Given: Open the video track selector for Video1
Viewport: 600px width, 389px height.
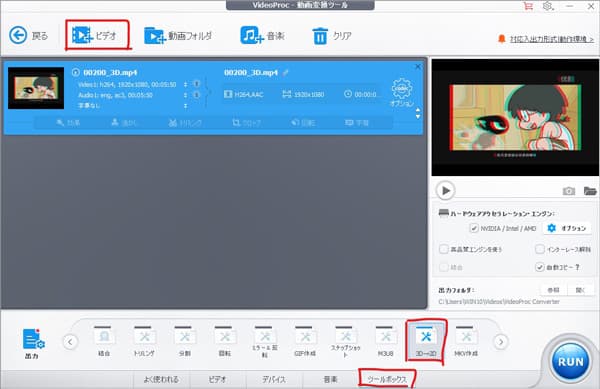Looking at the screenshot, I should tap(186, 84).
